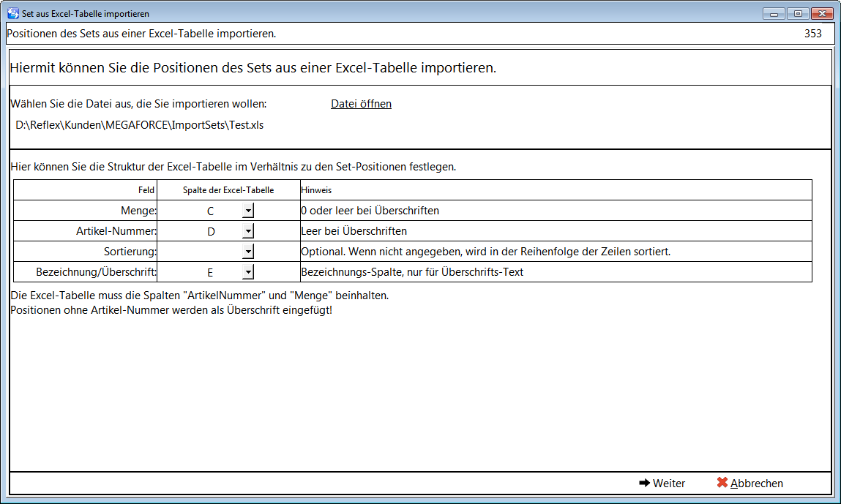
Task: Click the Datei öffnen link
Action: pyautogui.click(x=361, y=104)
